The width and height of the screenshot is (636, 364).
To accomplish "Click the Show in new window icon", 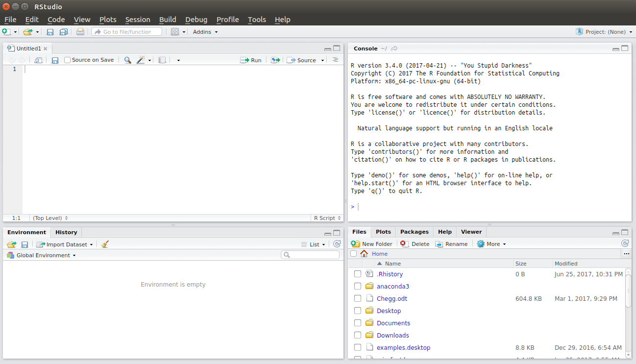I will [38, 60].
